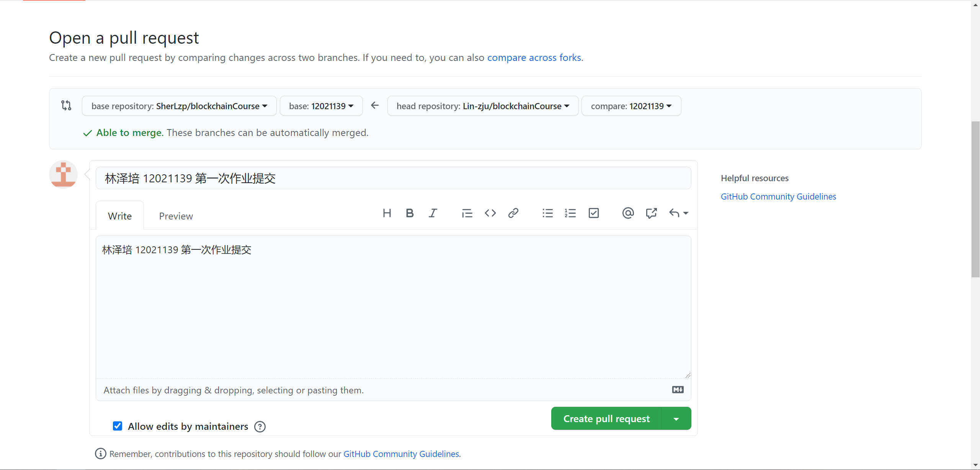The height and width of the screenshot is (470, 980).
Task: Insert a quote block
Action: click(467, 213)
